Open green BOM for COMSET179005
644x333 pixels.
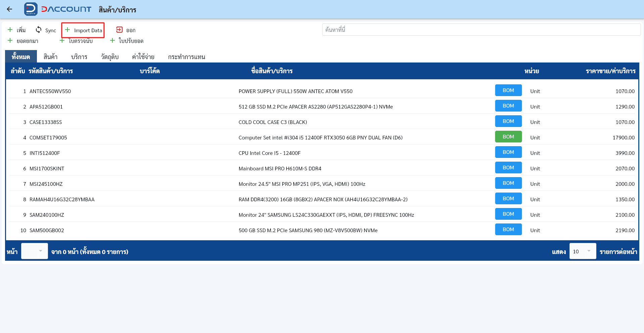point(508,137)
